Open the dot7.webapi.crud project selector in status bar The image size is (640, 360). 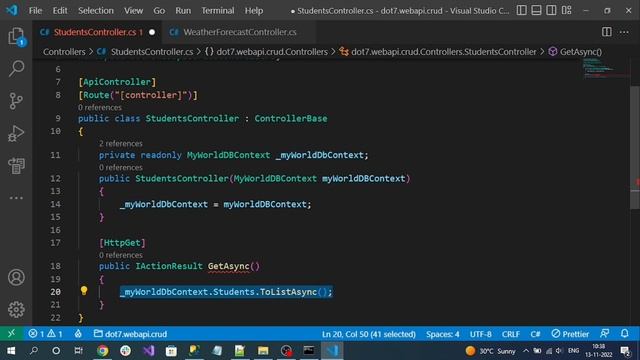[131, 334]
